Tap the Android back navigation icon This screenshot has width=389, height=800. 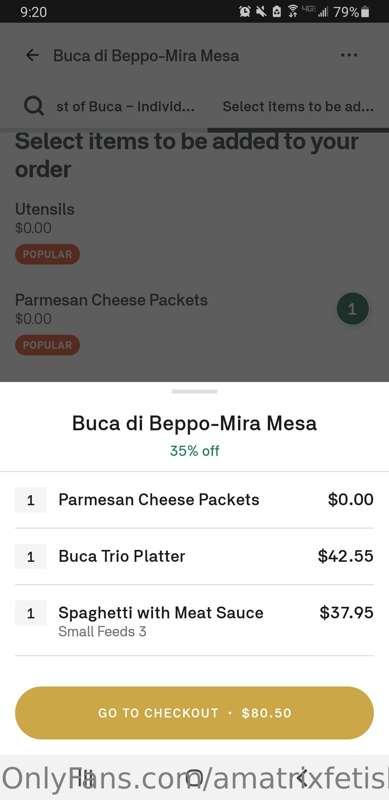point(302,778)
